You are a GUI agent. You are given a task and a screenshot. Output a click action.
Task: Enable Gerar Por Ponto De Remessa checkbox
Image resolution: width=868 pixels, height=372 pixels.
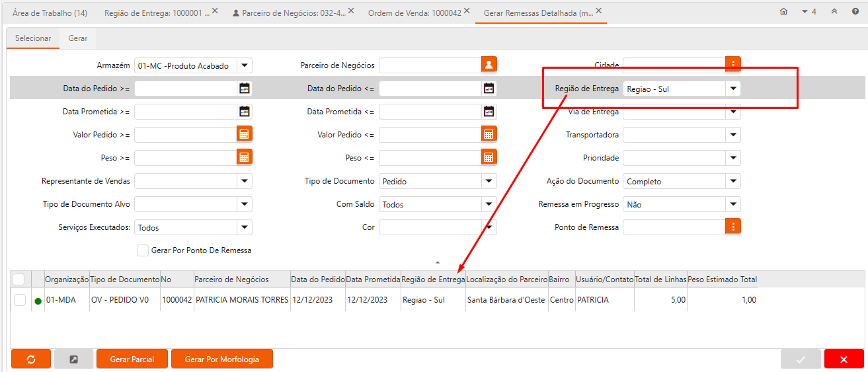coord(143,250)
